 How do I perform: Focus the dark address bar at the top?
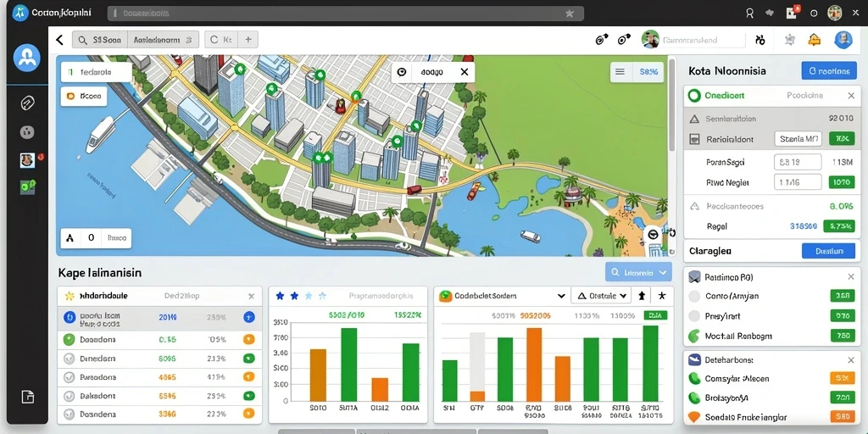pos(346,14)
